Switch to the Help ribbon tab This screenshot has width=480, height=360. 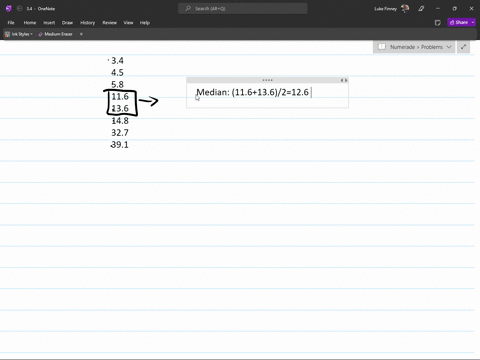tap(145, 23)
